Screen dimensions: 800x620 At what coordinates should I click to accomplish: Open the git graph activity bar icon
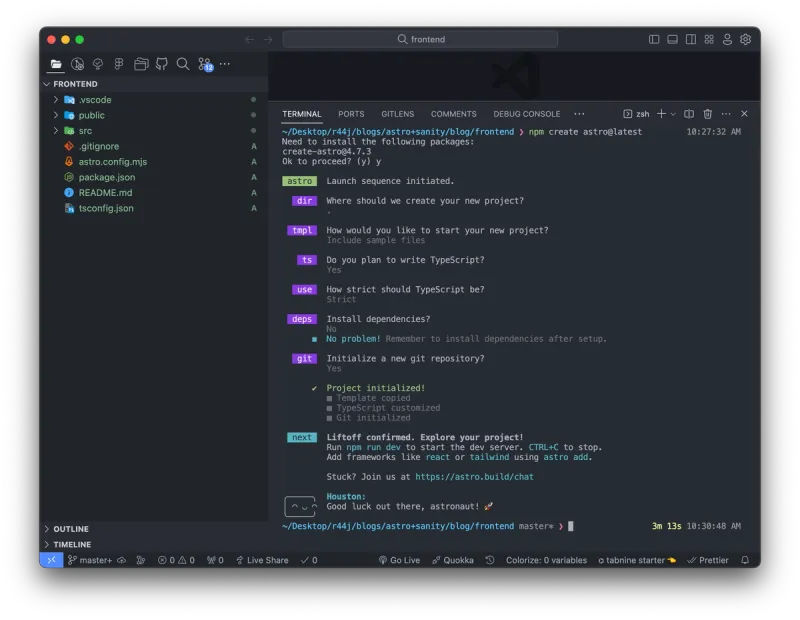pyautogui.click(x=78, y=64)
